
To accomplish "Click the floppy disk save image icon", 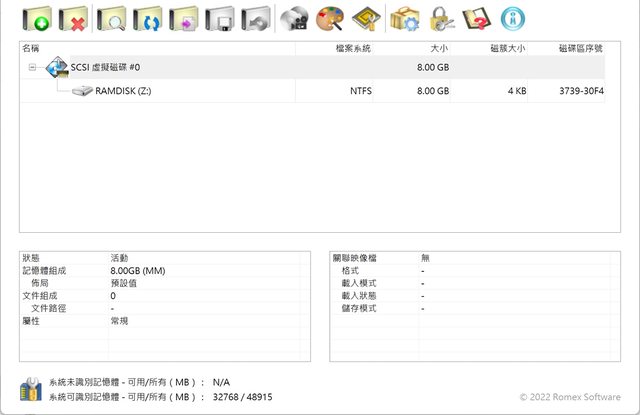I will click(221, 18).
